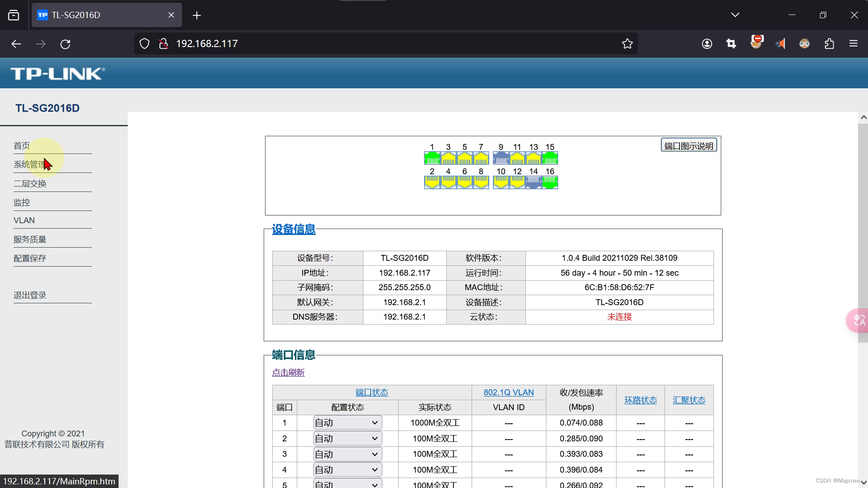The image size is (868, 488).
Task: Click port 8 icon in port diagram
Action: tap(481, 182)
